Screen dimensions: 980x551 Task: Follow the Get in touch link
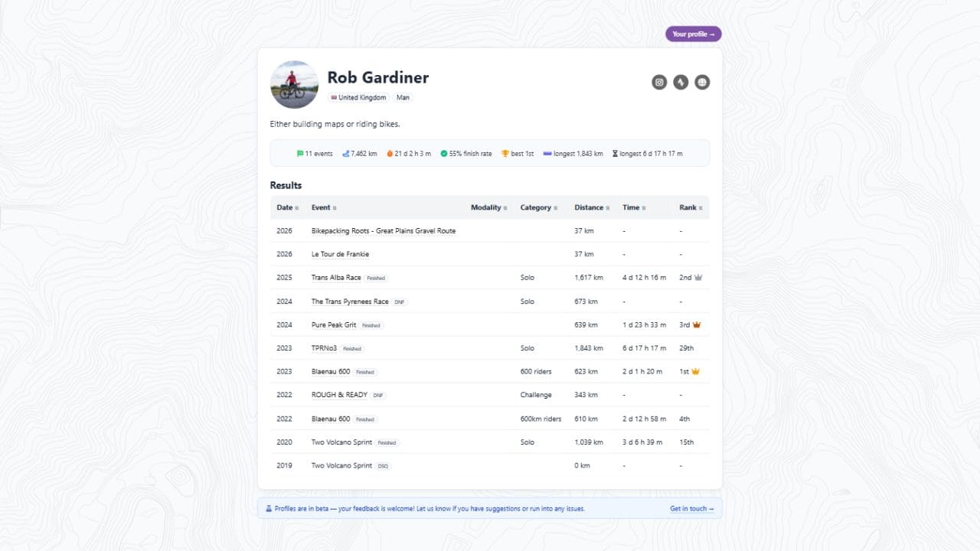tap(691, 509)
